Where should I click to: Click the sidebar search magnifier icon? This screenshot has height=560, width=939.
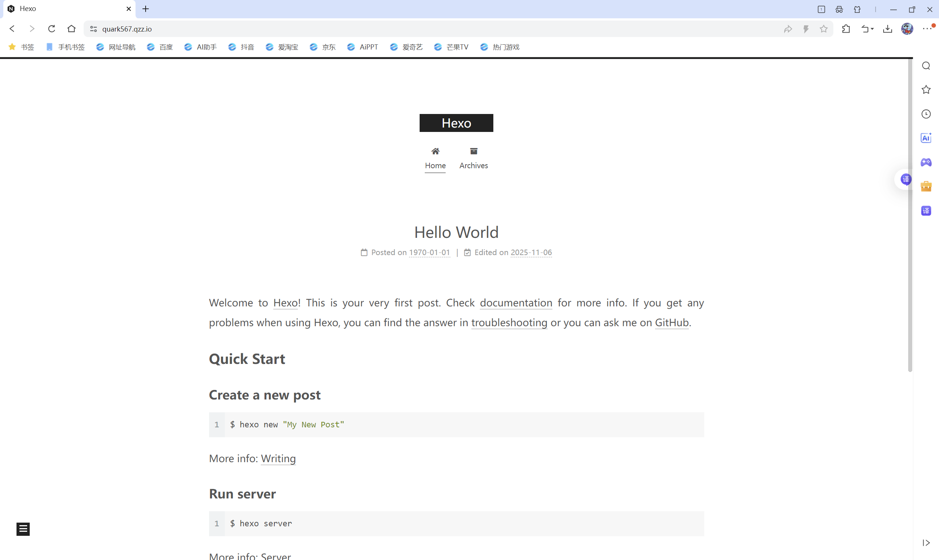coord(926,66)
